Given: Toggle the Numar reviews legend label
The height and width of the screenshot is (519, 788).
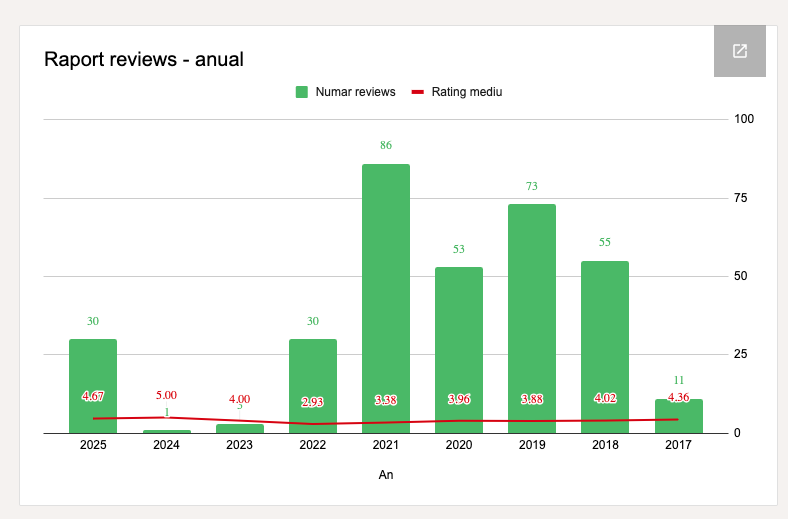Looking at the screenshot, I should [355, 92].
